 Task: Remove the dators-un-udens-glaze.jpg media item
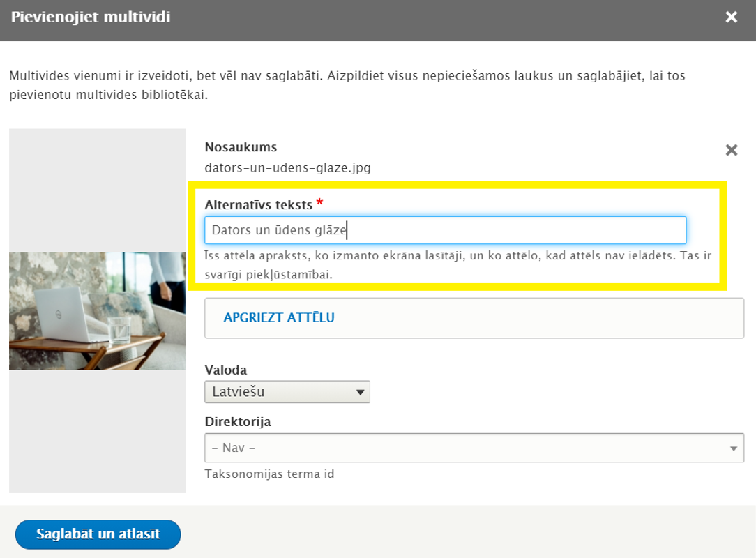tap(732, 150)
